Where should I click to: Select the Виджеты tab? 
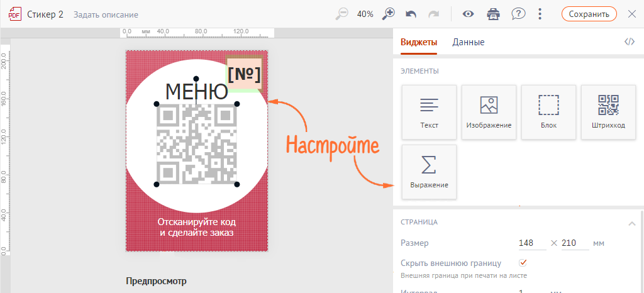pyautogui.click(x=419, y=42)
